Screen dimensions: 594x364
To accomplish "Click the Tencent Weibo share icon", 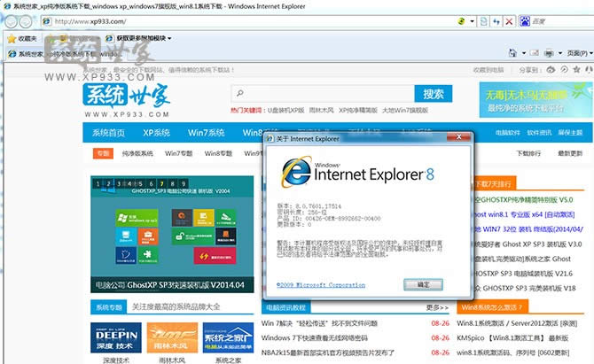I will pyautogui.click(x=564, y=69).
